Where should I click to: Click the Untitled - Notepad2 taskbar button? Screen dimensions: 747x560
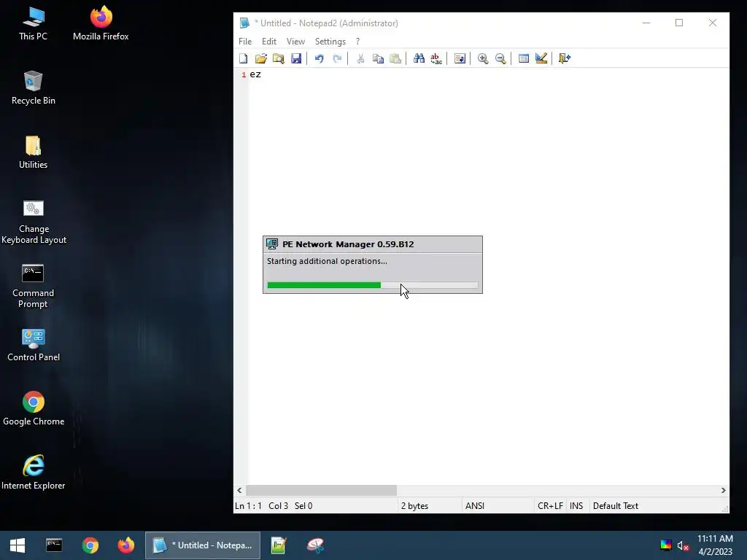[x=203, y=545]
